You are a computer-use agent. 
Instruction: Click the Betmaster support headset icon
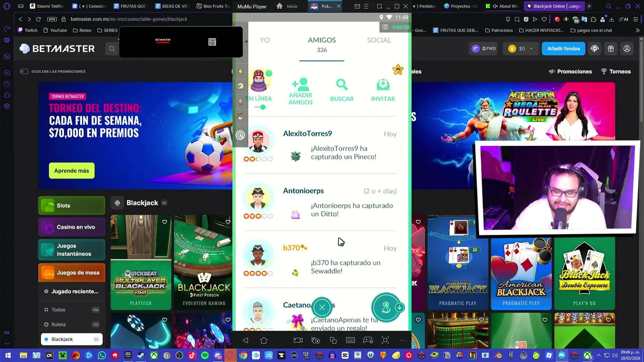(595, 49)
